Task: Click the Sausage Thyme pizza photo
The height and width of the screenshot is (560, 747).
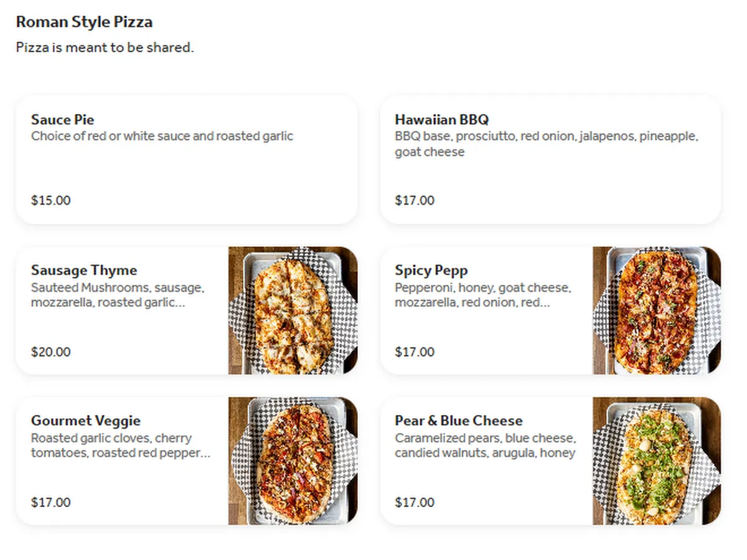Action: click(293, 310)
